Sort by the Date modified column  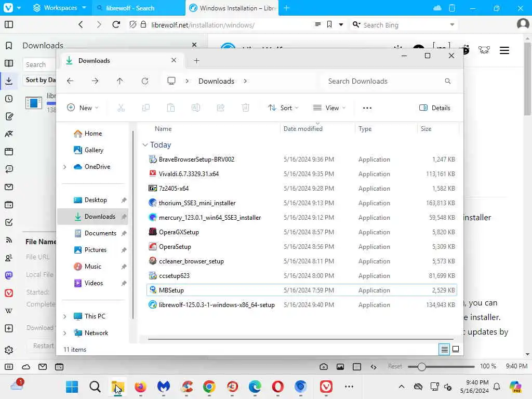coord(303,129)
